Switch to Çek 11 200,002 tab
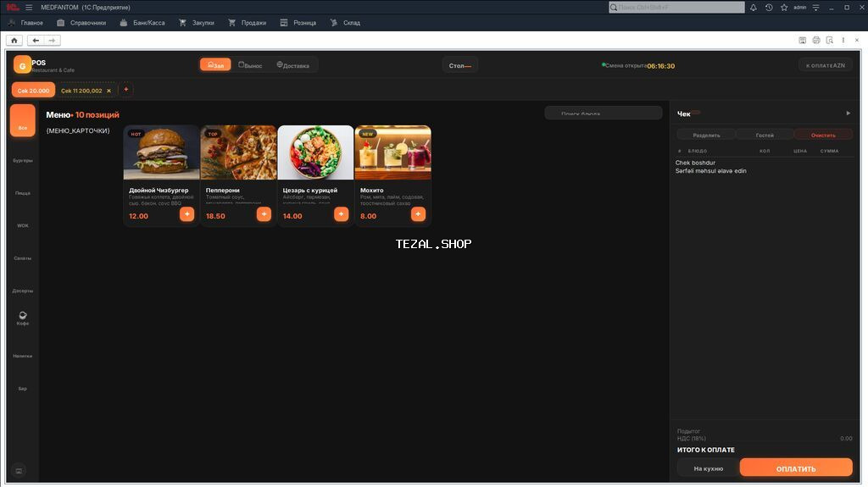This screenshot has height=487, width=868. (81, 91)
